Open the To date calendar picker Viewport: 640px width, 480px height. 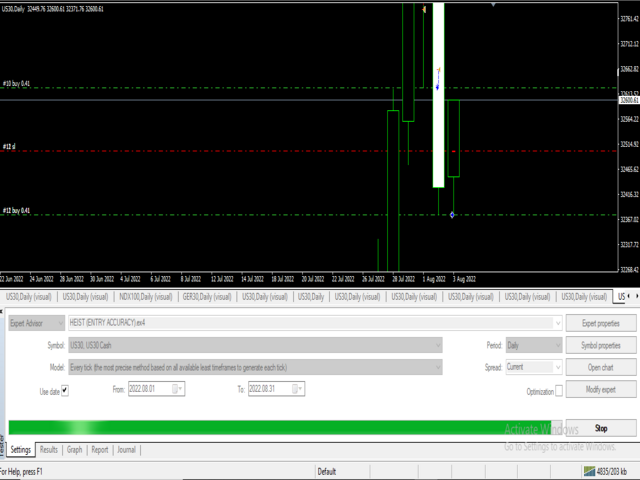pos(298,389)
